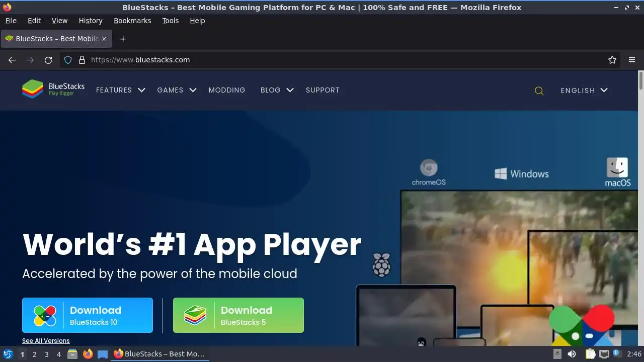644x362 pixels.
Task: Click the taskbar clock showing 2:46
Action: point(634,354)
